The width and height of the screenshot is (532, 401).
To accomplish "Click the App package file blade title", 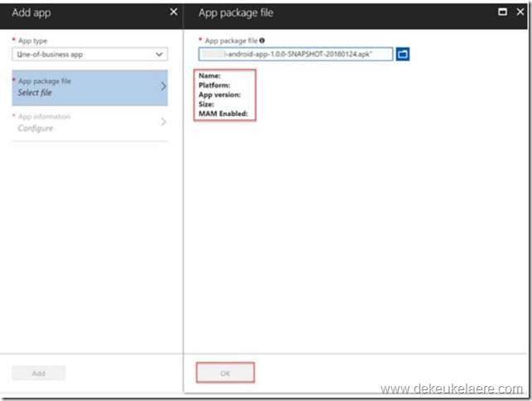I will (235, 12).
